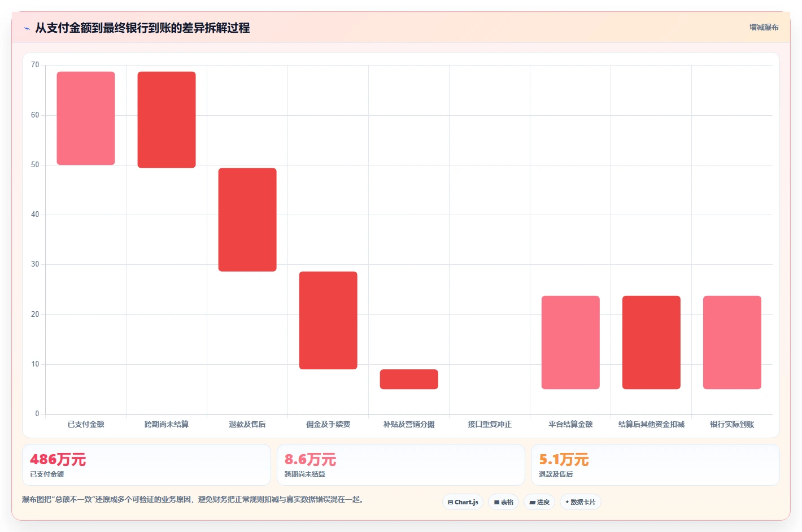Click the Chart.js chip

coord(463,502)
